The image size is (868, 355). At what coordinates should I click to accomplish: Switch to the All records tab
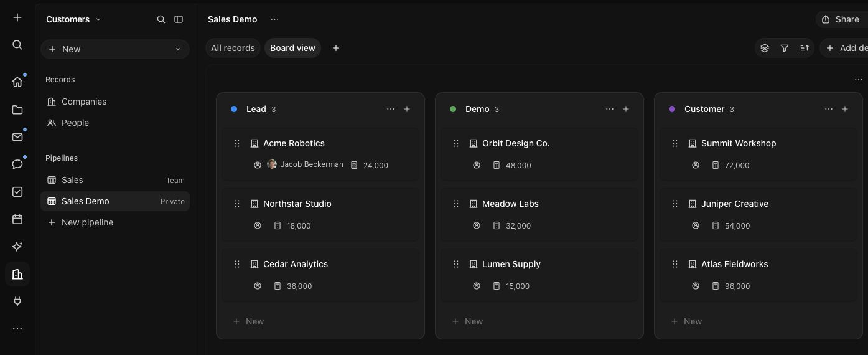[x=233, y=48]
